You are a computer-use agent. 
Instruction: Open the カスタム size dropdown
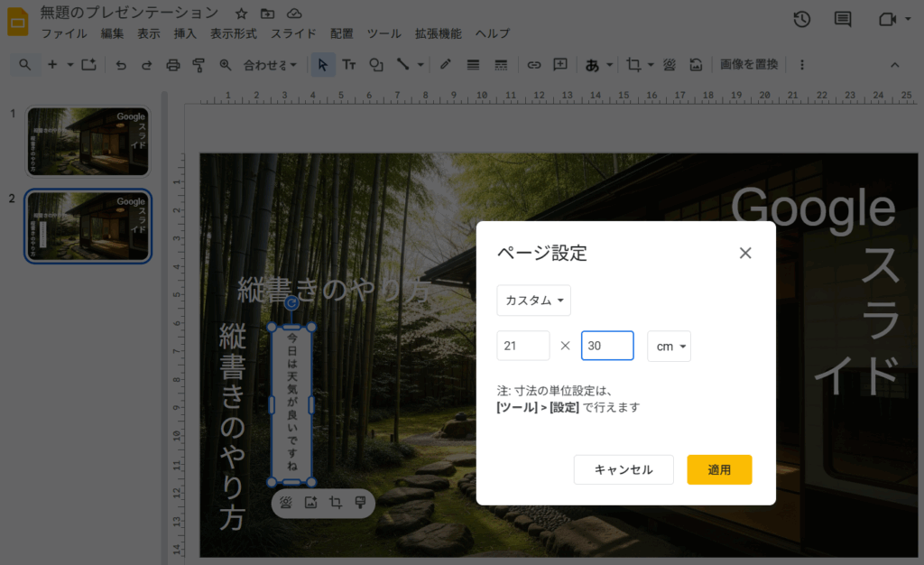click(x=533, y=301)
